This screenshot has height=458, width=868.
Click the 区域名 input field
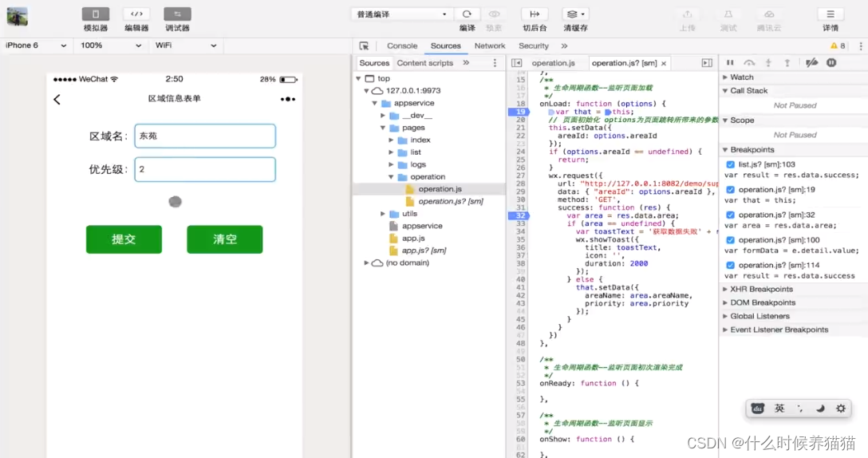click(x=205, y=136)
